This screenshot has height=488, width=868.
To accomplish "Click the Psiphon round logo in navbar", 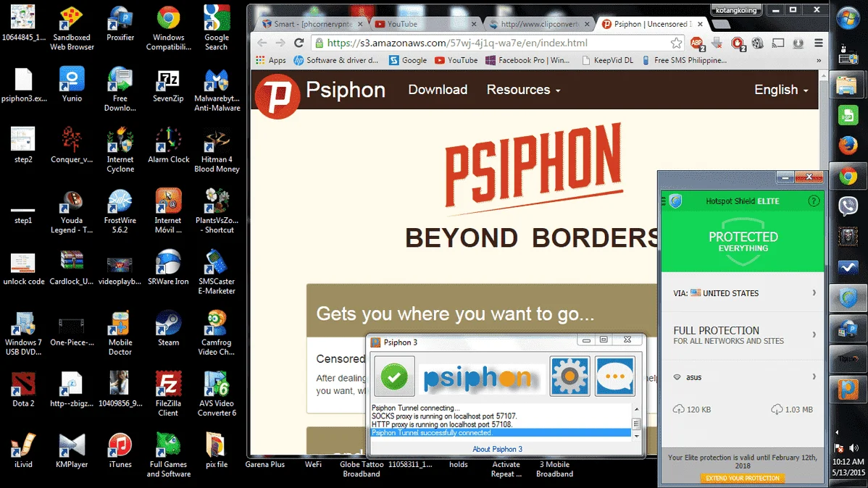I will pos(278,96).
